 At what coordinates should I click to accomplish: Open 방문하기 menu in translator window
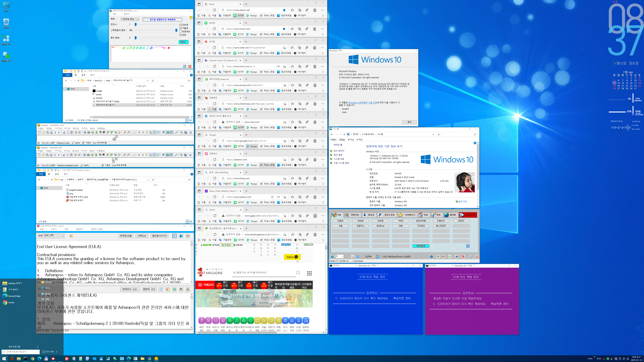tap(79, 229)
